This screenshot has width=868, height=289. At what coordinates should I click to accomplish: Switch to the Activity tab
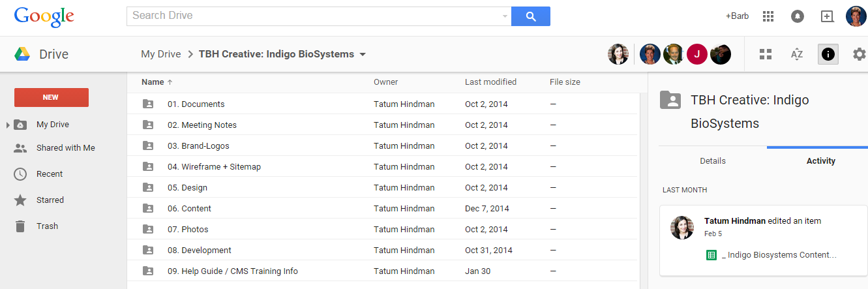tap(820, 160)
